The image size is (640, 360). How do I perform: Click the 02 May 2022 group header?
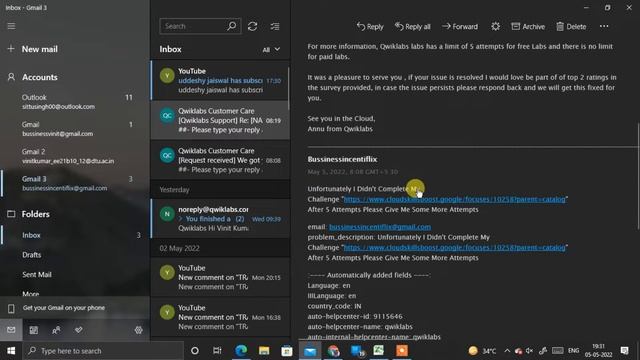point(220,248)
